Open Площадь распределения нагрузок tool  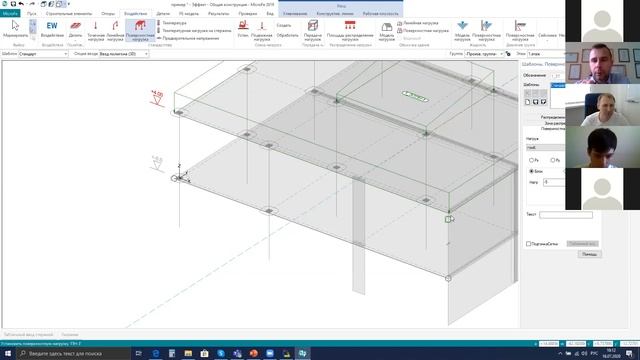point(350,31)
